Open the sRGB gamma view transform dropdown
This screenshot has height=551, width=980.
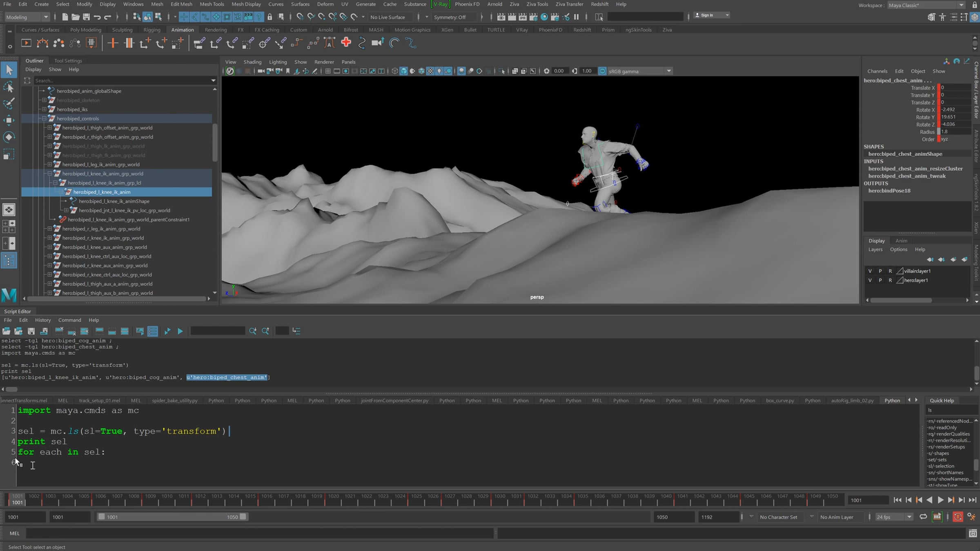[x=669, y=71]
